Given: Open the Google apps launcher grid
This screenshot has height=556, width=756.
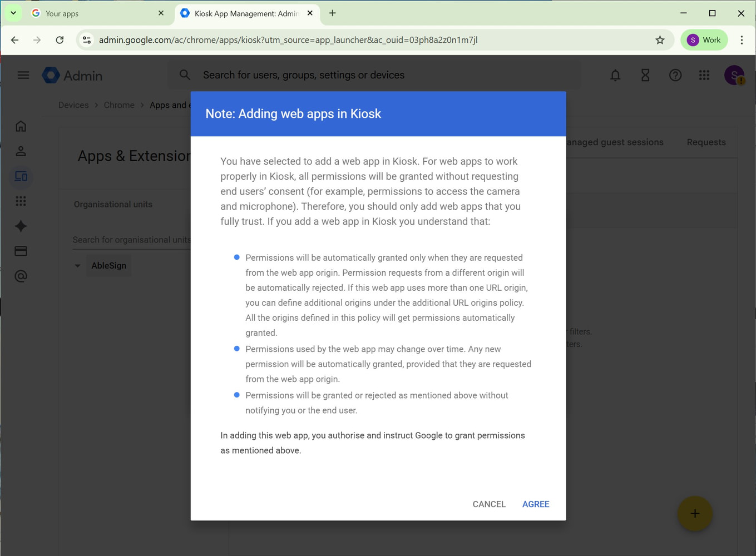Looking at the screenshot, I should pyautogui.click(x=704, y=75).
